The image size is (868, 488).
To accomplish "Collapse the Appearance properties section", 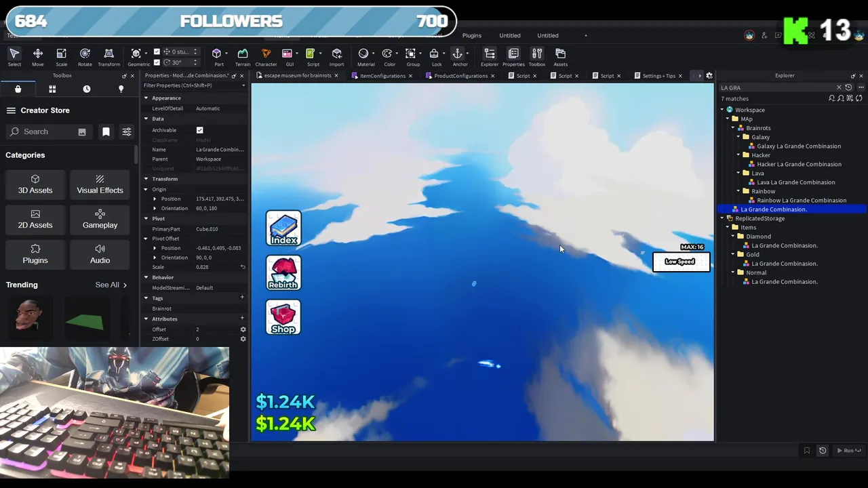I will 146,98.
